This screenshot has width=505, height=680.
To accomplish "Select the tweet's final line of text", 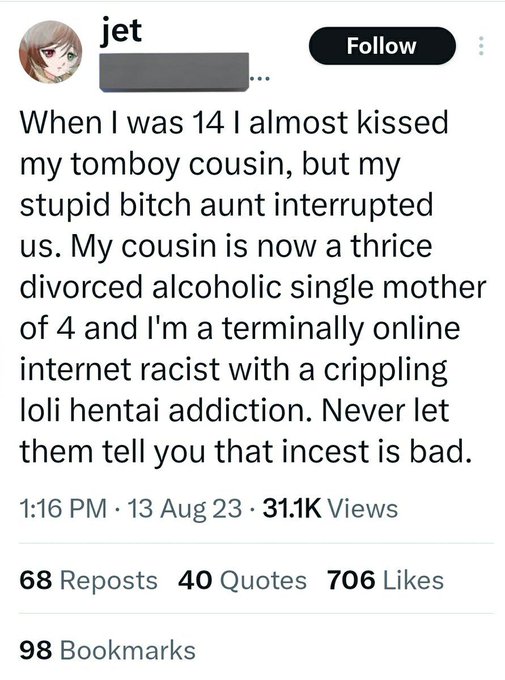I will tap(246, 451).
